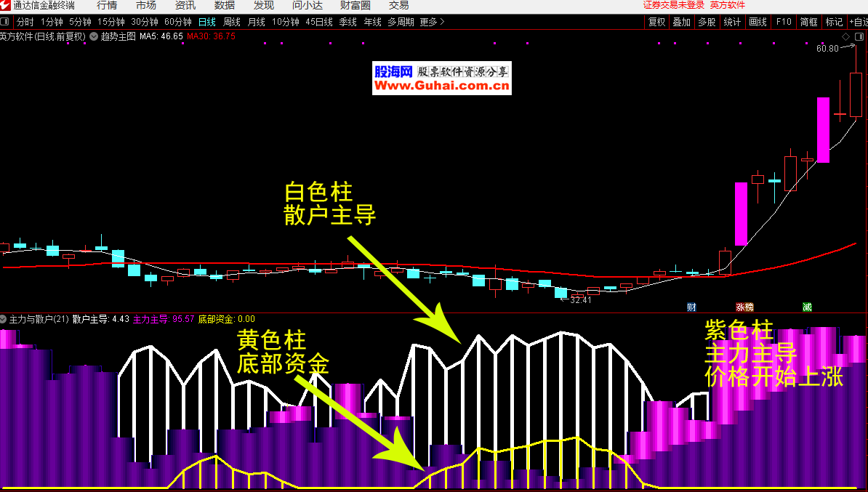Screen dimensions: 868x492
Task: Click 证券交易未登录 login link
Action: [x=674, y=6]
